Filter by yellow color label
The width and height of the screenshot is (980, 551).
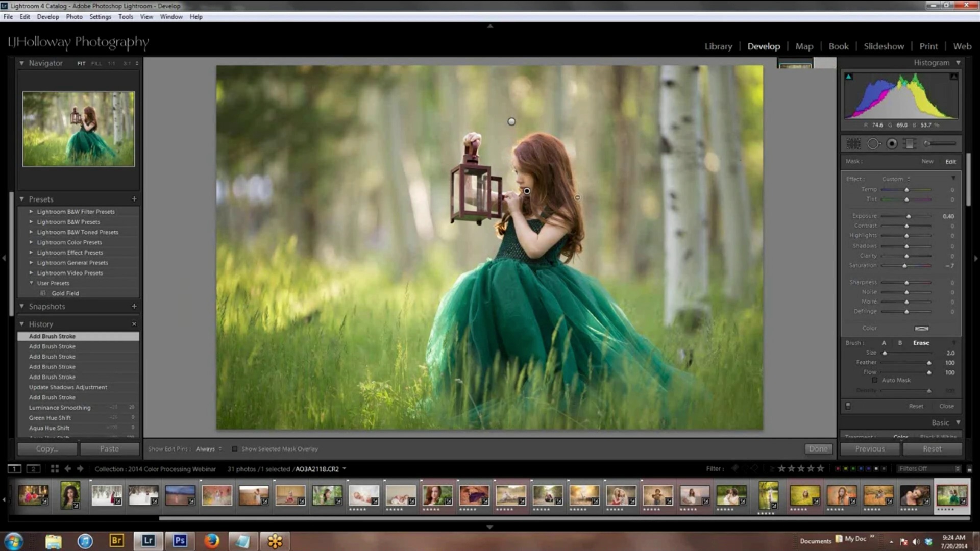[845, 468]
